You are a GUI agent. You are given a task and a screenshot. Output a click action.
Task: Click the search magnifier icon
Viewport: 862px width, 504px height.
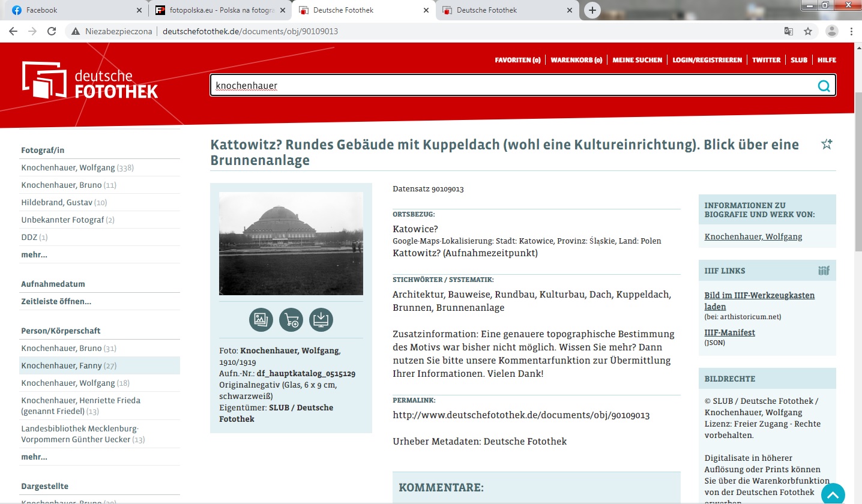pos(824,86)
